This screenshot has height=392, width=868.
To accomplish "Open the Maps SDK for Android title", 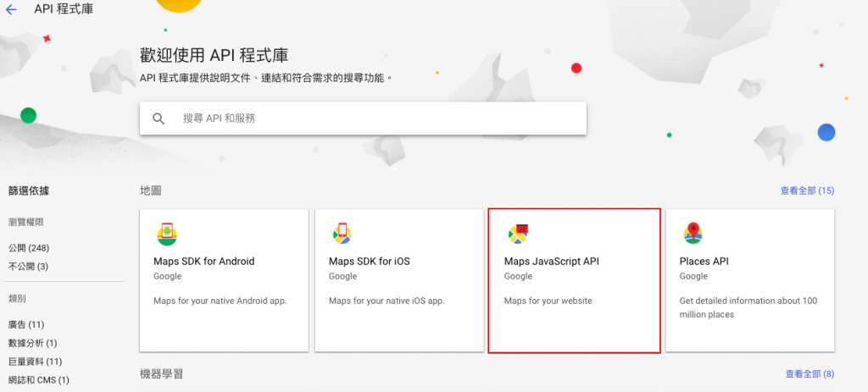I will tap(203, 261).
